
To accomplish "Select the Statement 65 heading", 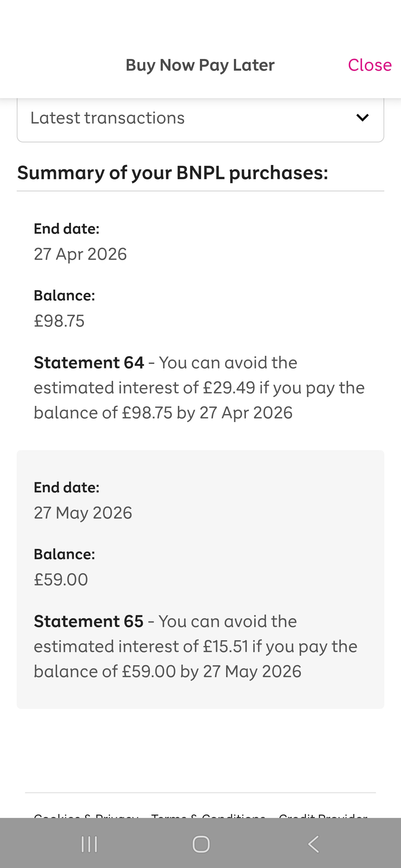I will tap(89, 621).
